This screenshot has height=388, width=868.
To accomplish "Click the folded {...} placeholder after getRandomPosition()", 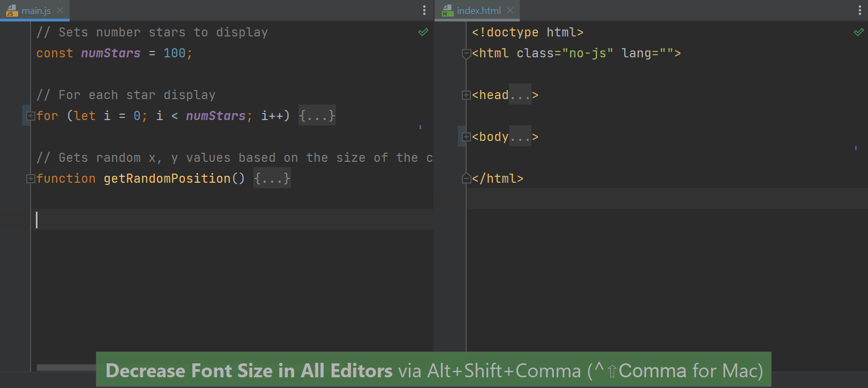I will click(272, 178).
